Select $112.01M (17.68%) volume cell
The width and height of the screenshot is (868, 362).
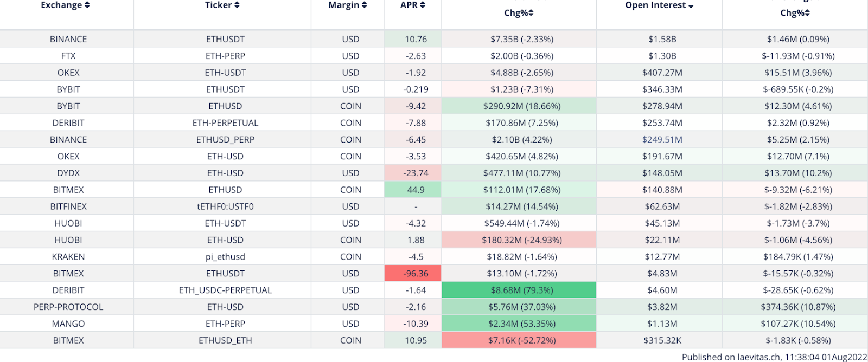pyautogui.click(x=519, y=190)
